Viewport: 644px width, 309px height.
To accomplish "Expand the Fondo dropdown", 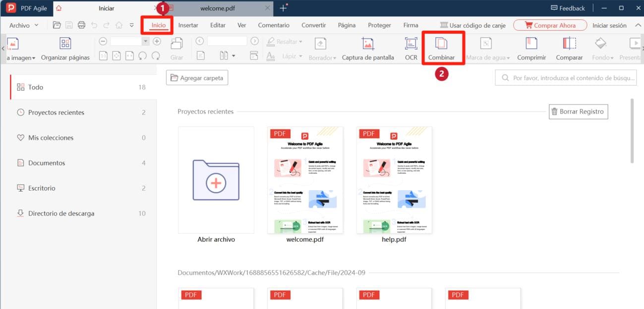I will pyautogui.click(x=612, y=58).
